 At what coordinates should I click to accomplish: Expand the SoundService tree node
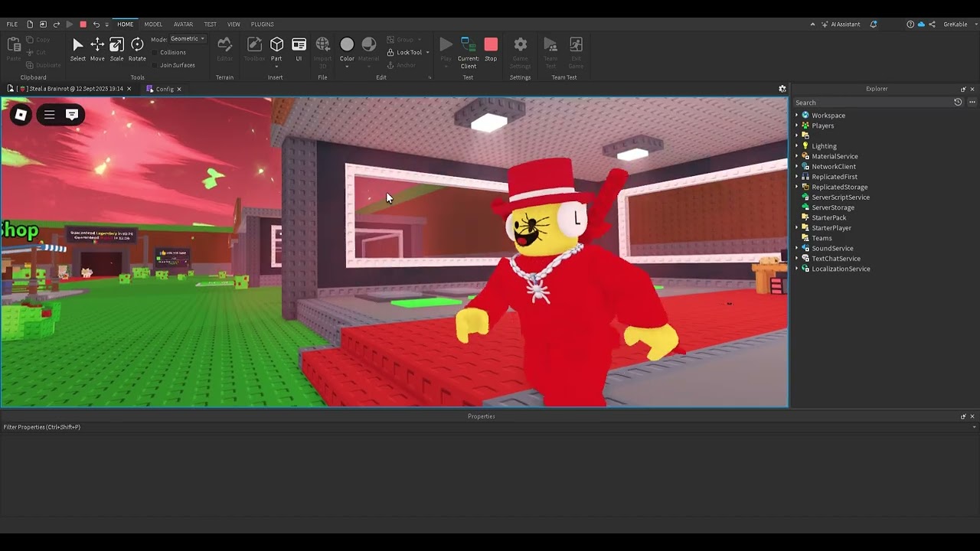pos(796,248)
